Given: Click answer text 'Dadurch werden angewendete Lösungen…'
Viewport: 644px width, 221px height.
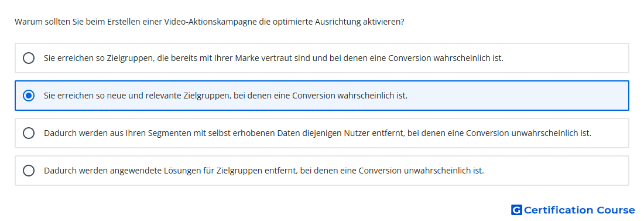Looking at the screenshot, I should (263, 171).
